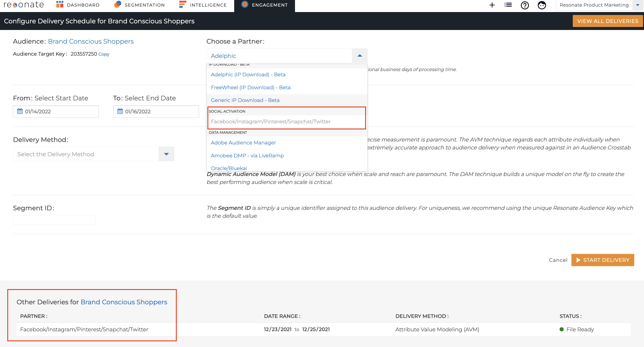Image resolution: width=644 pixels, height=347 pixels.
Task: Click the 12/23/2021 date in deliveries row
Action: click(x=278, y=329)
